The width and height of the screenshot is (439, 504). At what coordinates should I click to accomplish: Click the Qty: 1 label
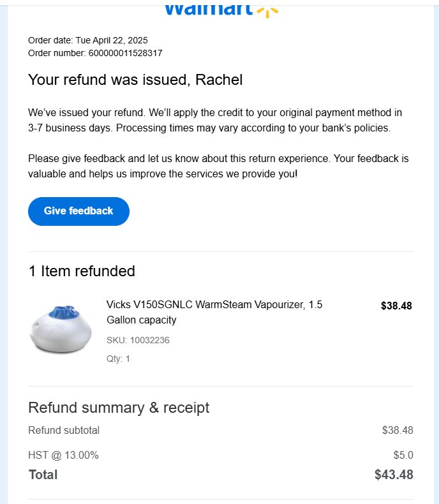click(118, 359)
